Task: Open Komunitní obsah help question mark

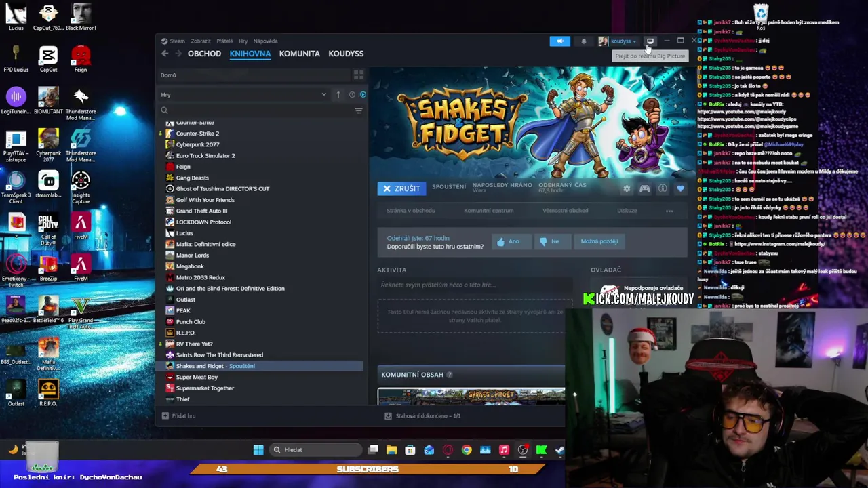Action: [449, 375]
